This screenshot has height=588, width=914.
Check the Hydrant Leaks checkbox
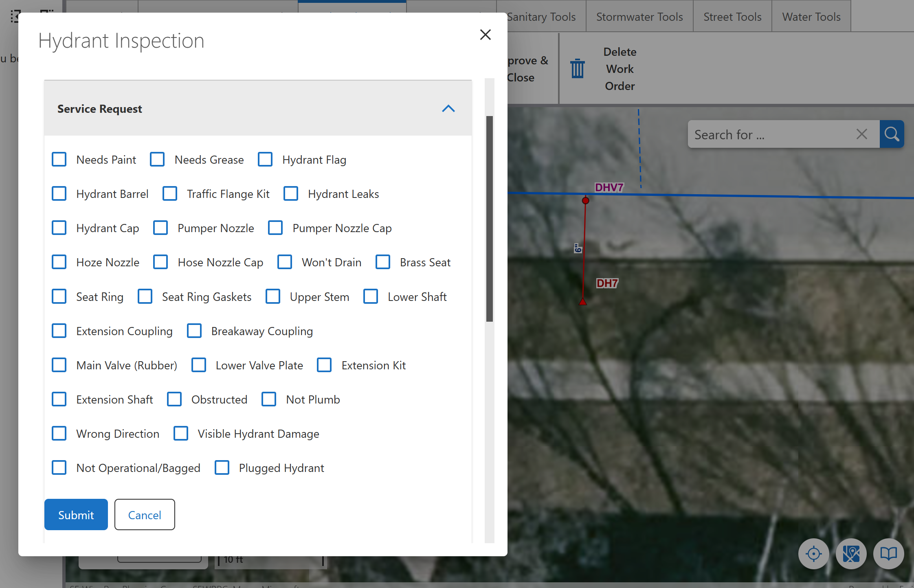(291, 193)
